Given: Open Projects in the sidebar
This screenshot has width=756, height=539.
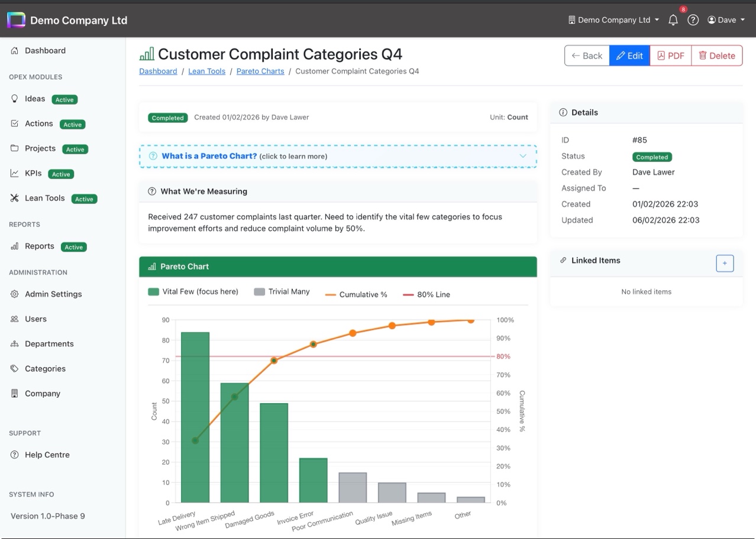Looking at the screenshot, I should [x=40, y=148].
